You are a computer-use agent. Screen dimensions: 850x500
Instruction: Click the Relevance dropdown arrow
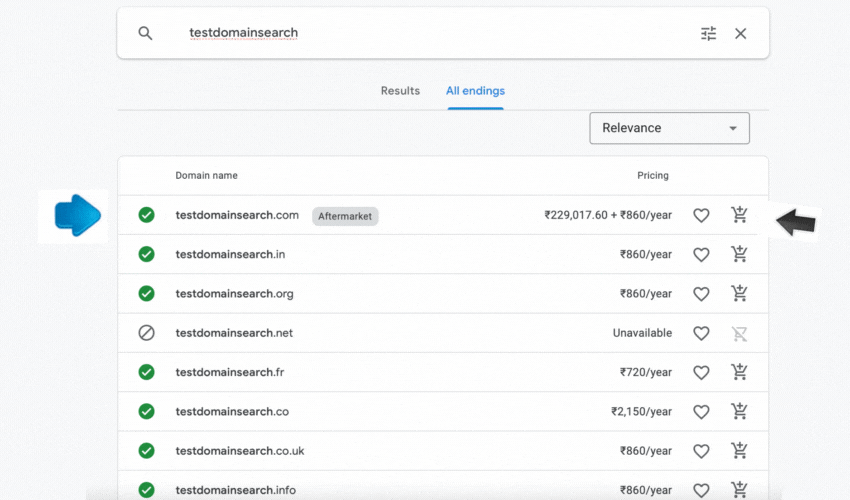[733, 129]
